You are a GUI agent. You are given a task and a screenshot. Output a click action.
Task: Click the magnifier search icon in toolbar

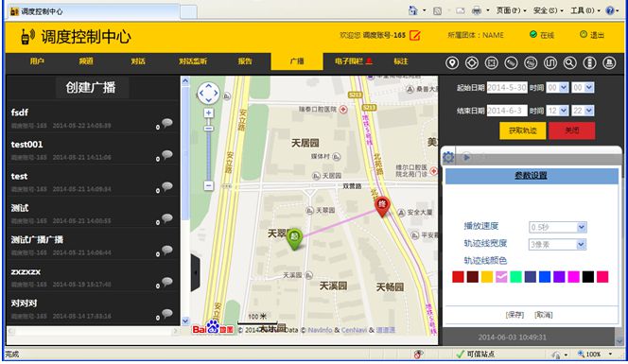pyautogui.click(x=570, y=62)
